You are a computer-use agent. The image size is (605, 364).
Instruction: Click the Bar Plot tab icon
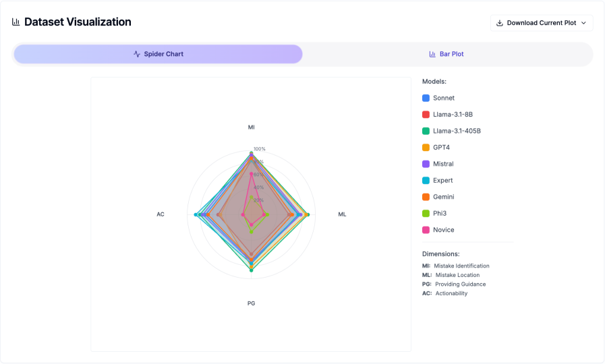(432, 54)
